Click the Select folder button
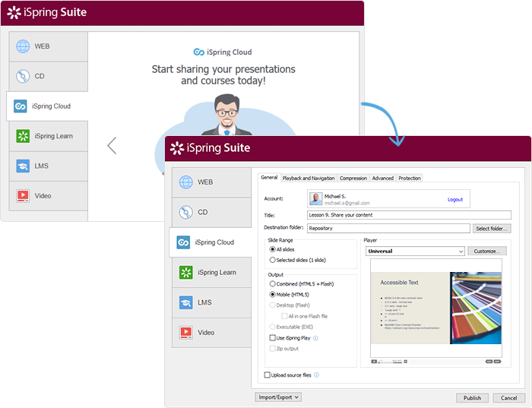The width and height of the screenshot is (532, 408). point(492,229)
